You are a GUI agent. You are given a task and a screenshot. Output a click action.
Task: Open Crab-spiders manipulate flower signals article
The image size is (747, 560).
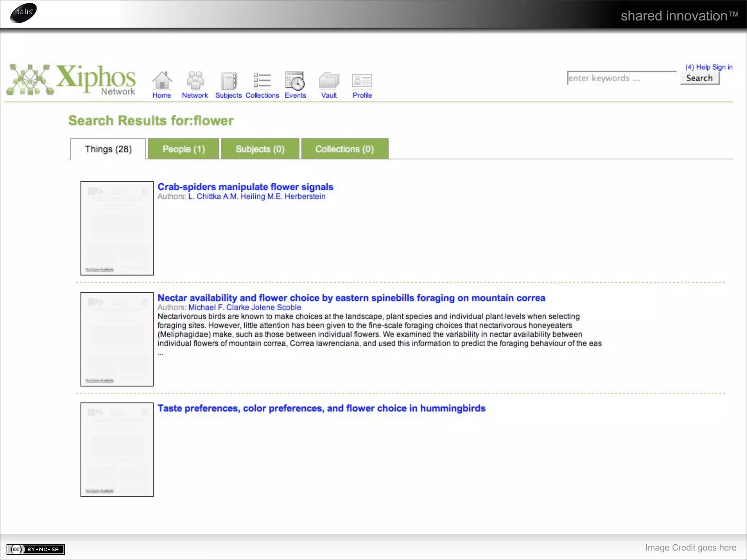coord(245,187)
